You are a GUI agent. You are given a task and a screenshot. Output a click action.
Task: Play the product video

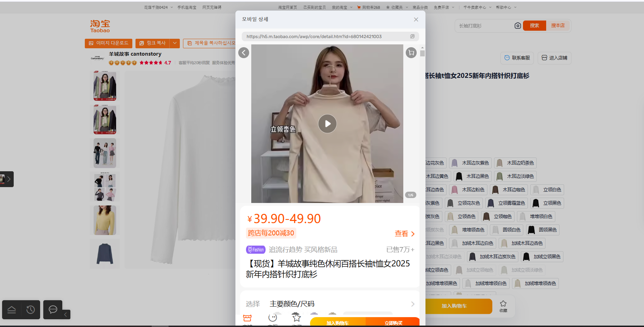[x=327, y=124]
